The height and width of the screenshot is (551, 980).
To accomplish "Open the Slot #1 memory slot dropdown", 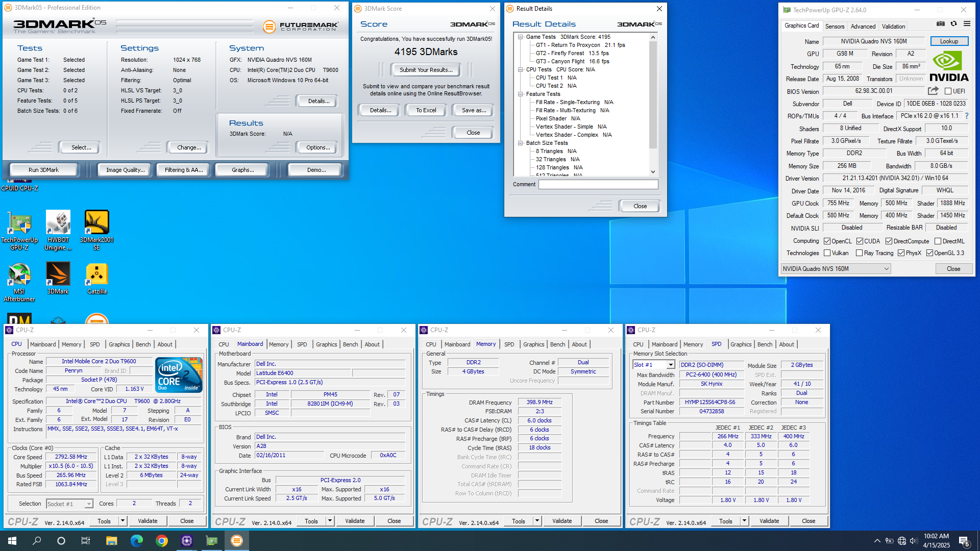I will 654,365.
